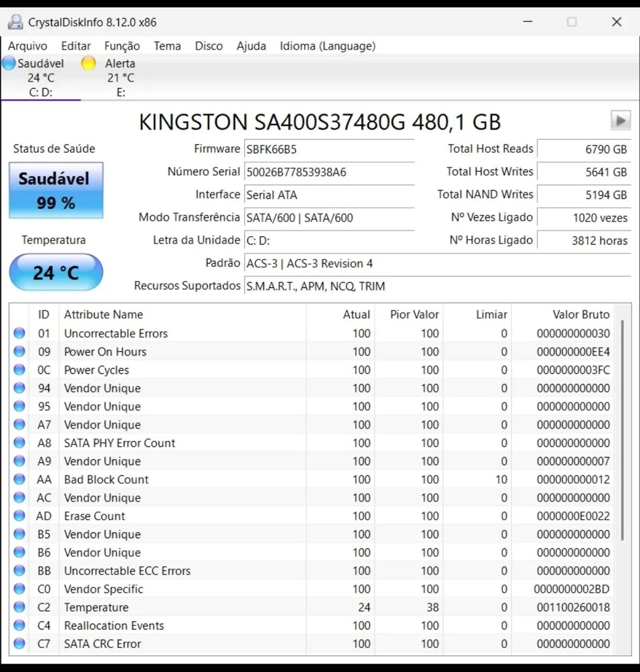Click the Recursos Suportados field S.M.A.R.T., APM, NCQ, TRIM
Image resolution: width=640 pixels, height=672 pixels.
point(438,286)
